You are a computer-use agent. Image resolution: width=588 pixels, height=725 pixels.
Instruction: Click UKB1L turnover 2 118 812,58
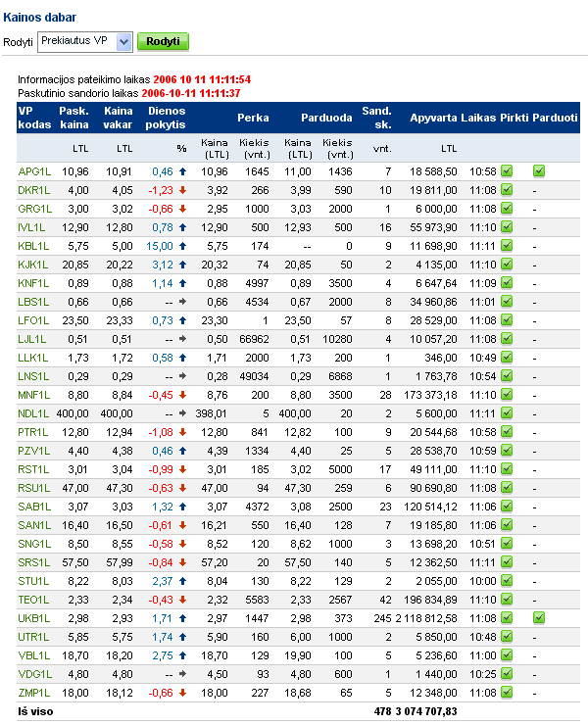426,618
